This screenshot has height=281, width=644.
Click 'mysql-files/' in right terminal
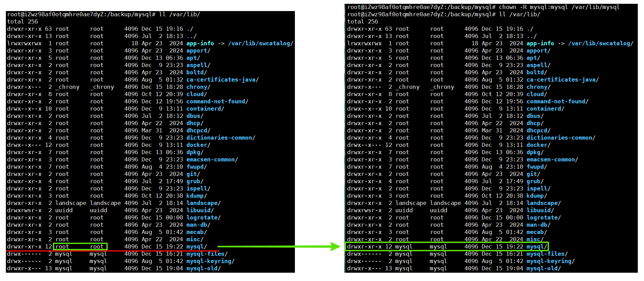[547, 254]
